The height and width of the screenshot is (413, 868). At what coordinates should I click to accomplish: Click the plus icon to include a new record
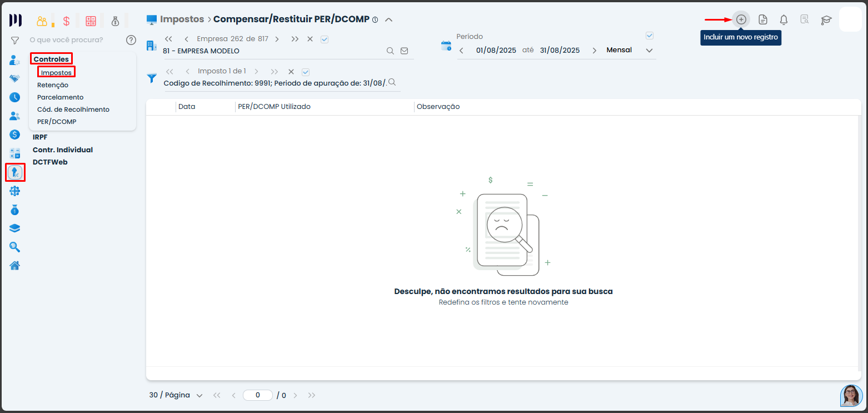click(x=741, y=19)
